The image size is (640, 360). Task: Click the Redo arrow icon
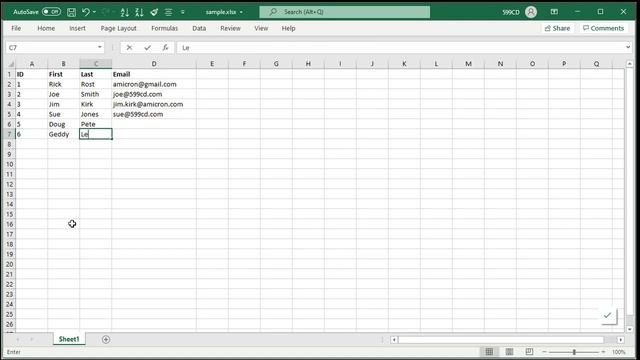tap(106, 12)
